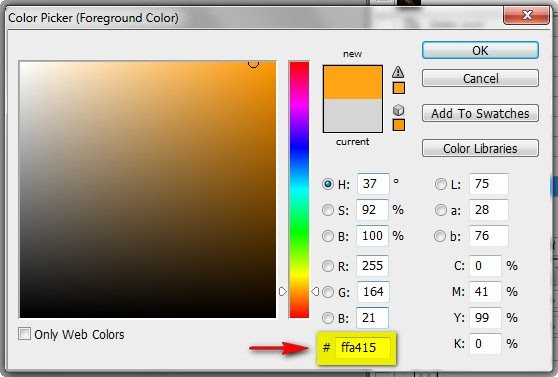Click the out-of-gamut warning triangle icon
The height and width of the screenshot is (377, 558).
pyautogui.click(x=398, y=72)
